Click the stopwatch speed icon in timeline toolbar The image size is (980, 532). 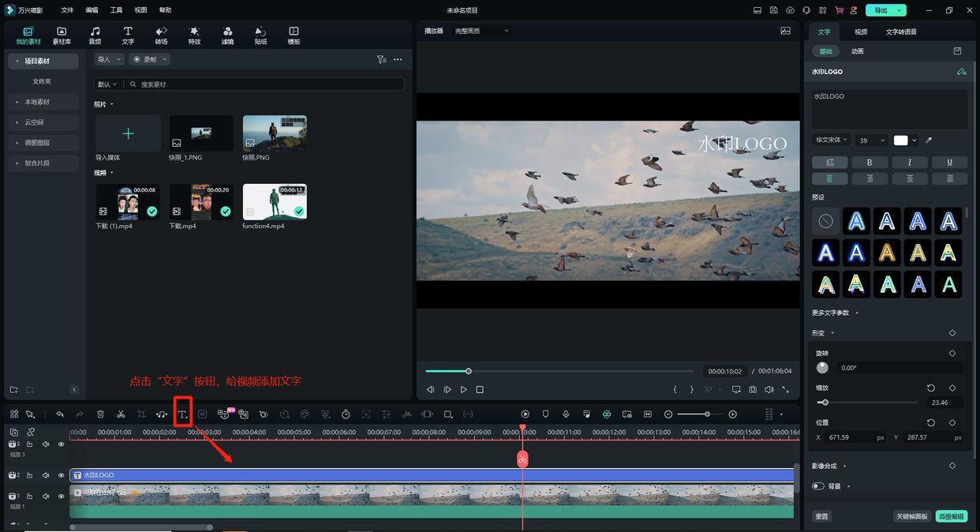point(346,414)
